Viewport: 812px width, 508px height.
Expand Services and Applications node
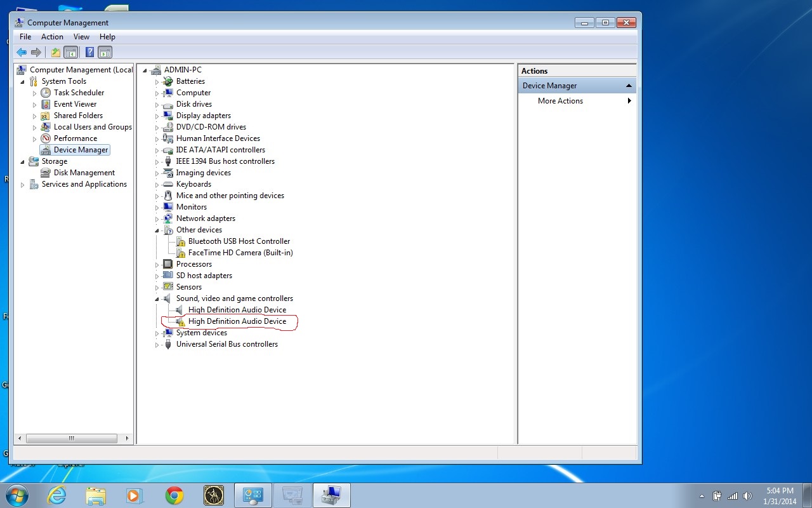click(23, 185)
